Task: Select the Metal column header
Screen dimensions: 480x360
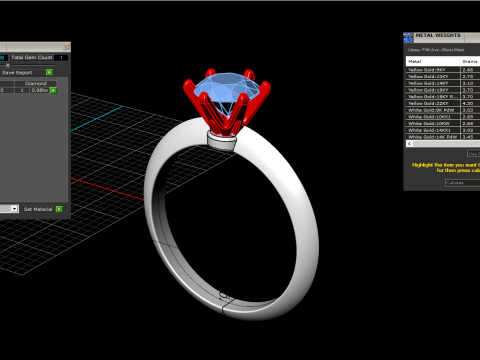Action: 433,61
